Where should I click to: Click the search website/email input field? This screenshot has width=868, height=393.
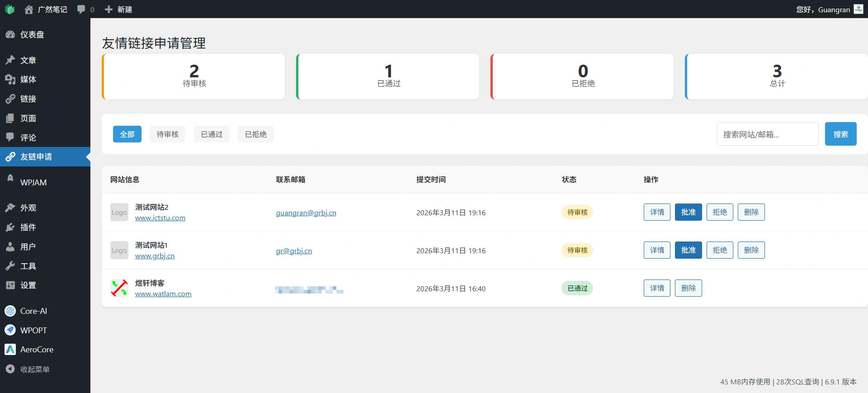tap(767, 134)
